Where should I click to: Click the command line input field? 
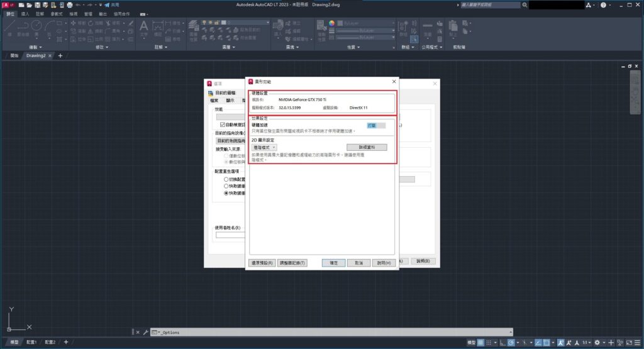333,332
